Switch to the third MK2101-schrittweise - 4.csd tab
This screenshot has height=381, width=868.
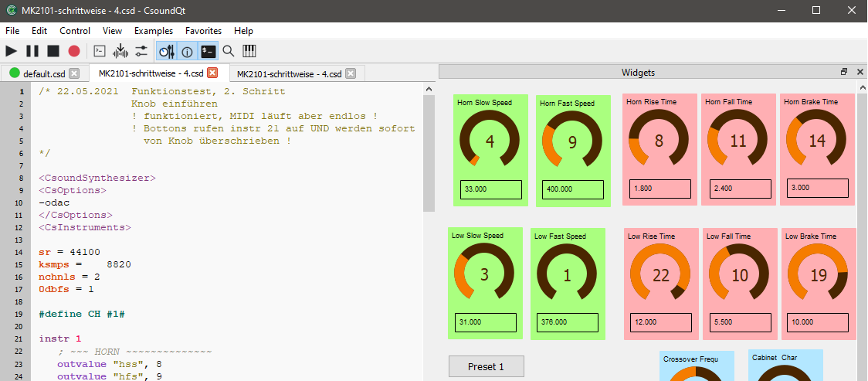[x=290, y=73]
